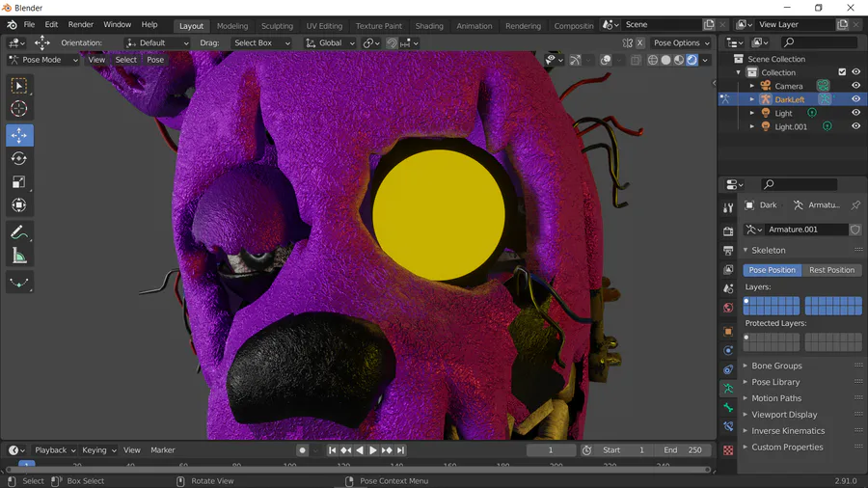Select the Rotate tool
The width and height of the screenshot is (868, 488).
19,159
